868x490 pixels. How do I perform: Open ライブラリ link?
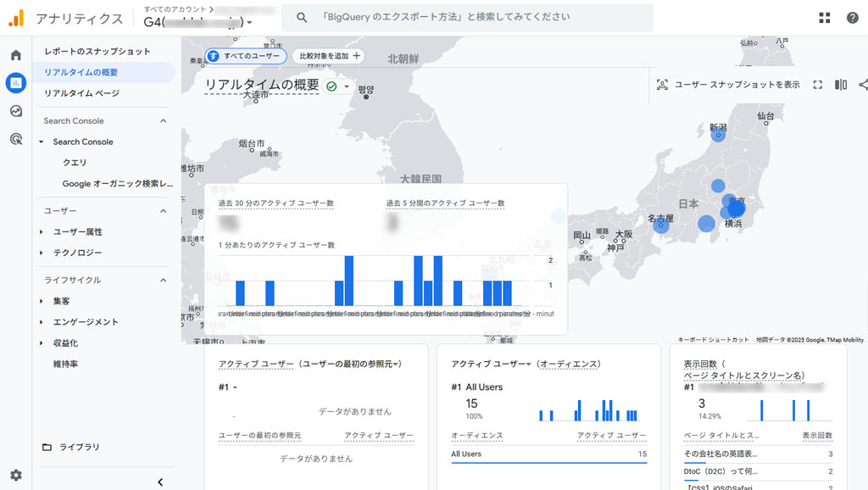point(80,447)
